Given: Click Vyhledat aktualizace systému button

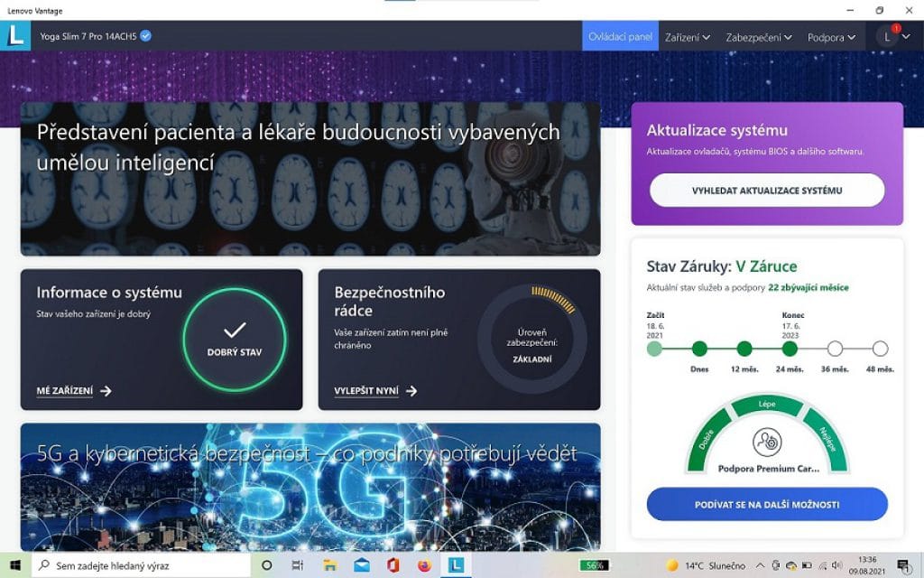Looking at the screenshot, I should click(767, 190).
